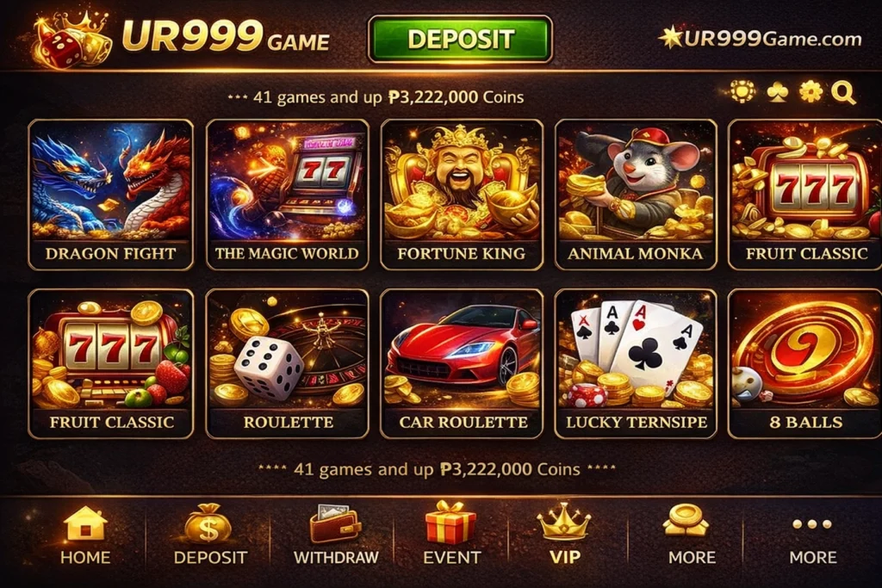Open the 8 Balls game tile

(x=805, y=363)
